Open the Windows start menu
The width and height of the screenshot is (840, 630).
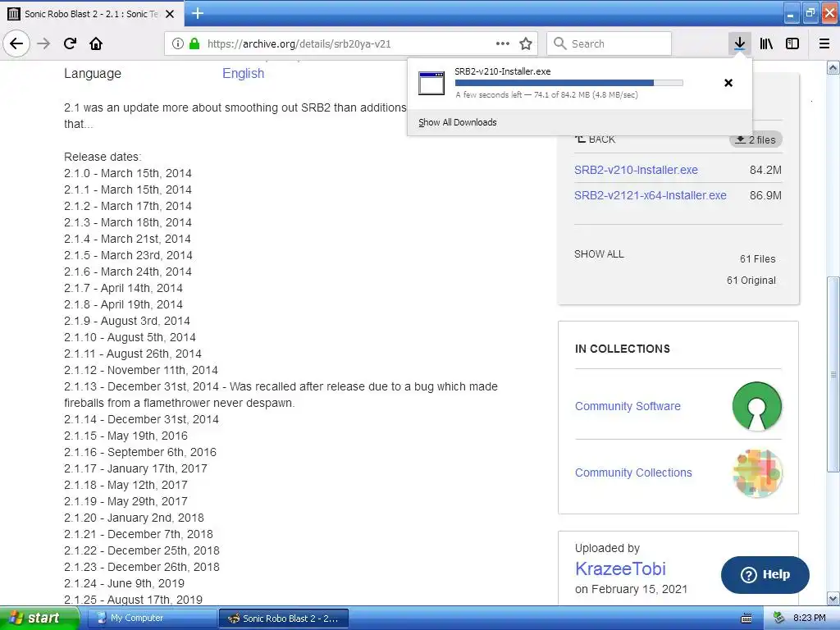click(x=39, y=618)
